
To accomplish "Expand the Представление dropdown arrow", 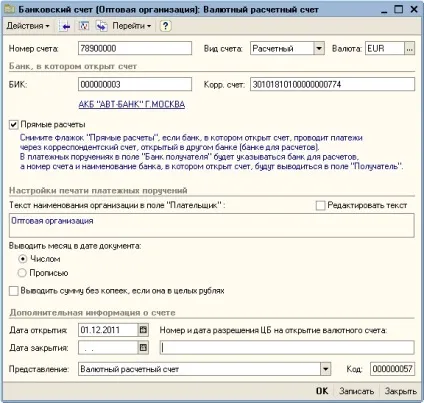I will (x=326, y=369).
